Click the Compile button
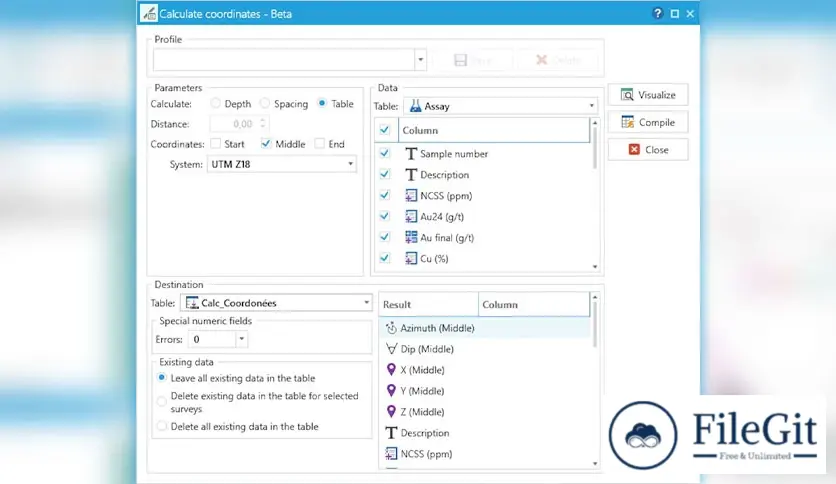The height and width of the screenshot is (484, 836). pos(648,122)
